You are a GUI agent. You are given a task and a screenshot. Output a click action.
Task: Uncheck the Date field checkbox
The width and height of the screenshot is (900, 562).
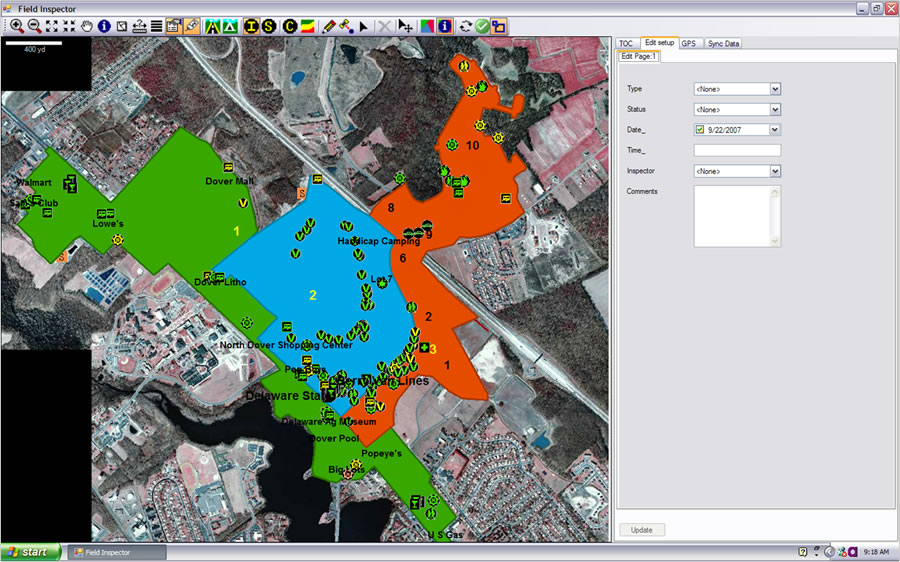[x=700, y=130]
